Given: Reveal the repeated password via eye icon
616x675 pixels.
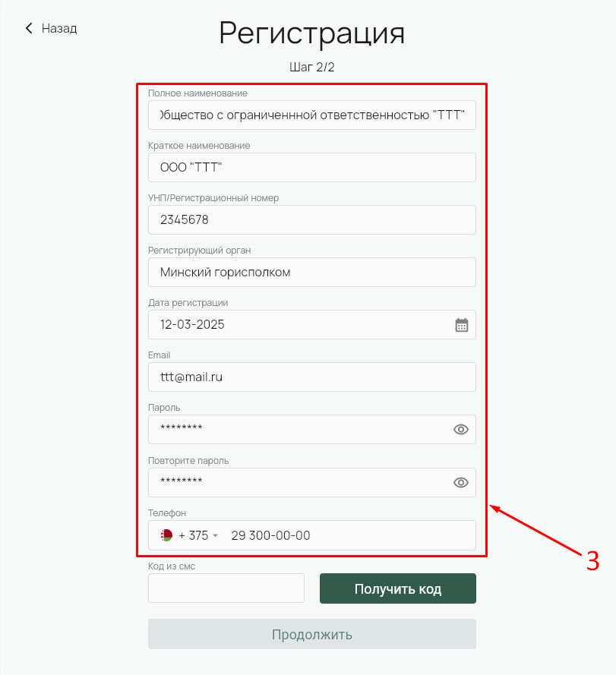Looking at the screenshot, I should coord(460,483).
